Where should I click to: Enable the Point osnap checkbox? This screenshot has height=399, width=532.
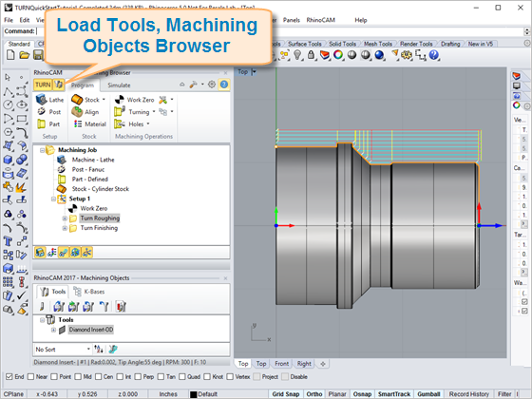pos(54,376)
